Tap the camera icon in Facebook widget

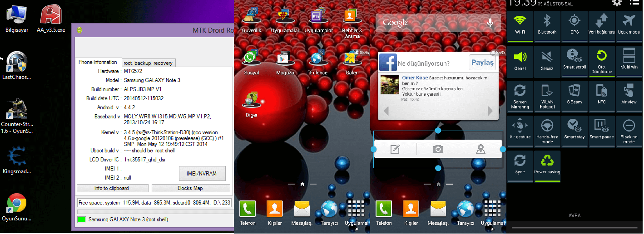[x=438, y=149]
